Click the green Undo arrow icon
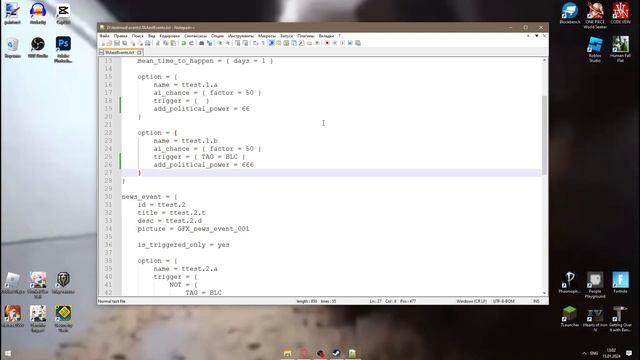 click(183, 43)
